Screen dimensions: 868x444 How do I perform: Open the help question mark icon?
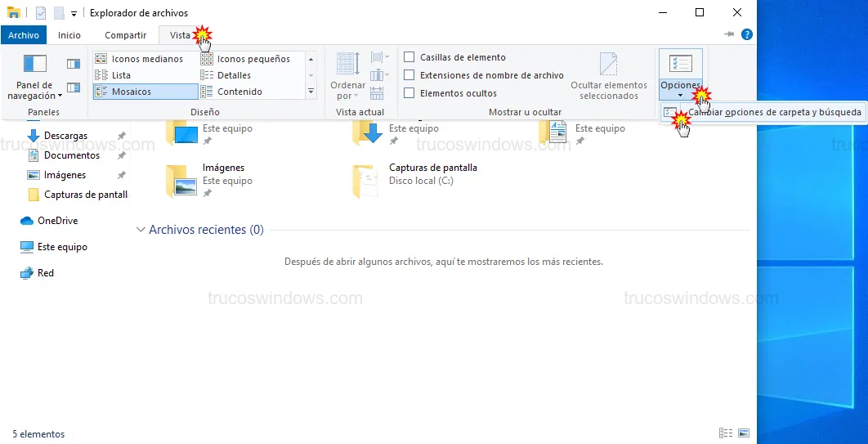[746, 34]
